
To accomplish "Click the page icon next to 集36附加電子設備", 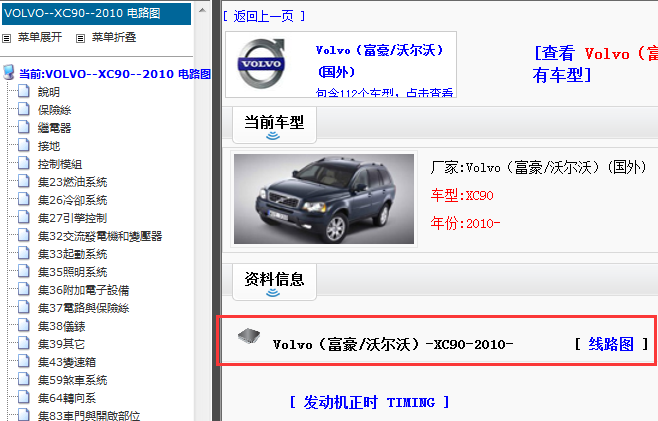I will pyautogui.click(x=24, y=290).
